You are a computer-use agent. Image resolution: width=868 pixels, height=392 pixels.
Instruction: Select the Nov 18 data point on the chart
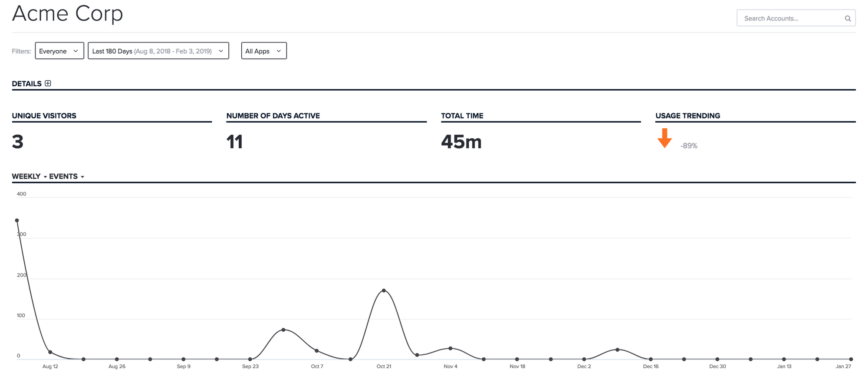point(517,359)
